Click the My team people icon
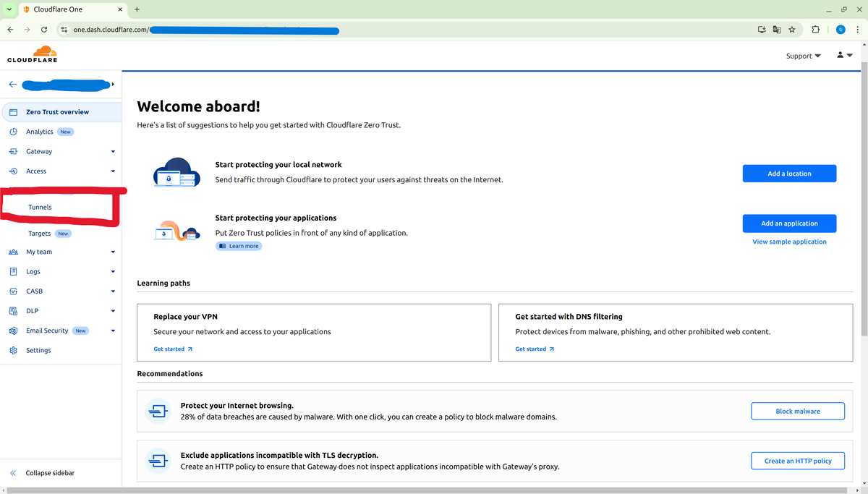Viewport: 868px width, 494px height. point(13,252)
